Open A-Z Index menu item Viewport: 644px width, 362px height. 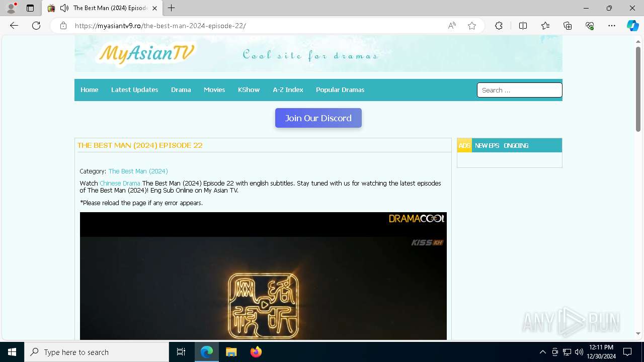288,89
